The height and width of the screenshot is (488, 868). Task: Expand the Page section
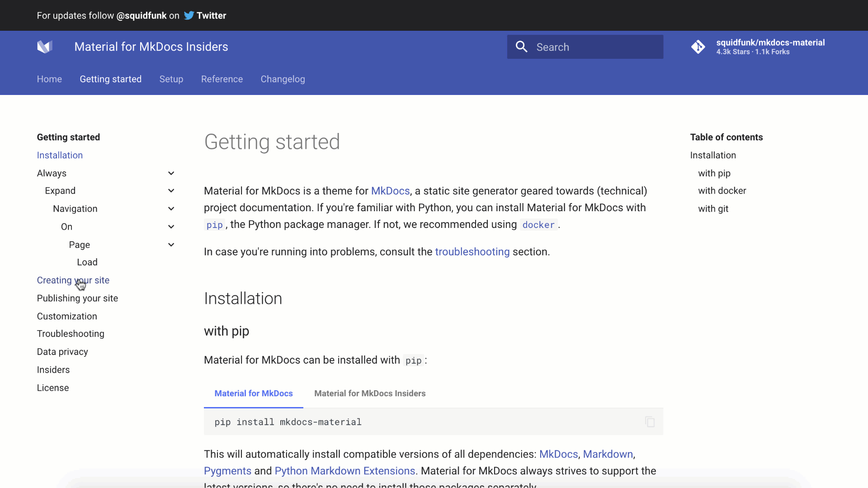tap(171, 244)
